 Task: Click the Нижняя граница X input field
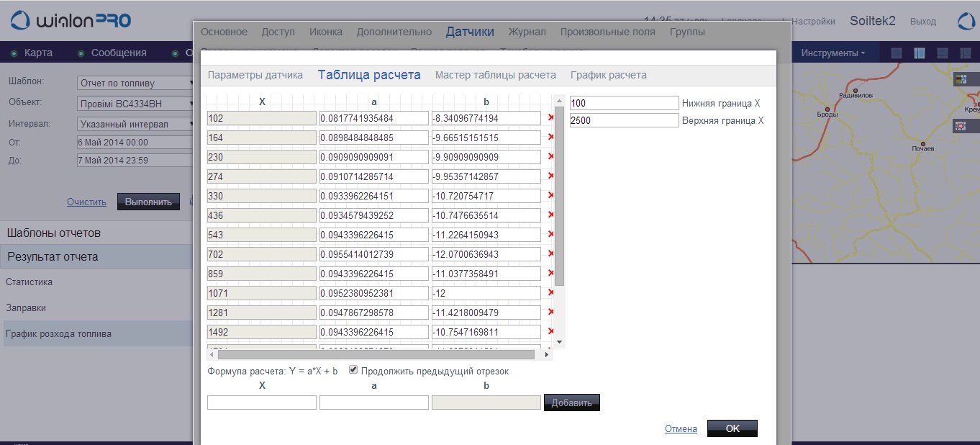(x=624, y=104)
